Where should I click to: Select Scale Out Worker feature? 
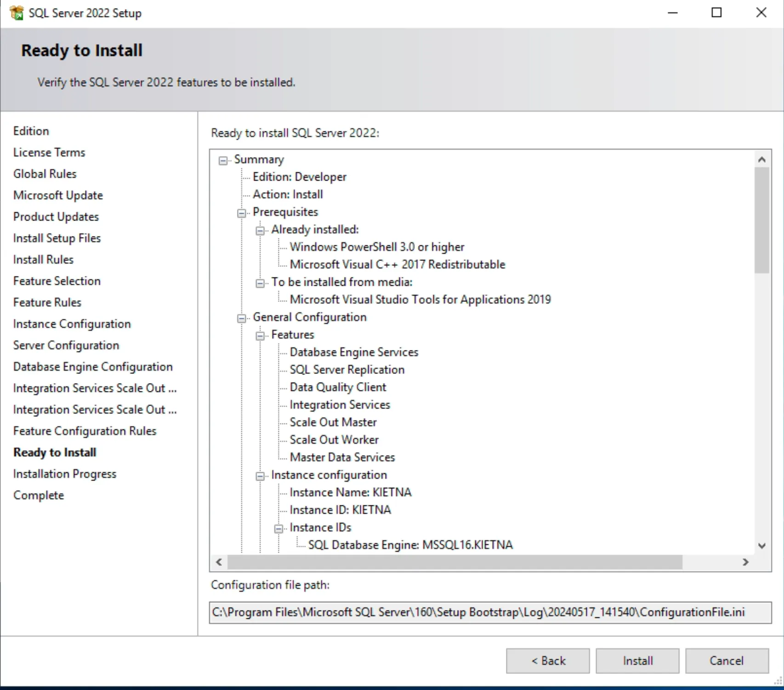(x=334, y=440)
